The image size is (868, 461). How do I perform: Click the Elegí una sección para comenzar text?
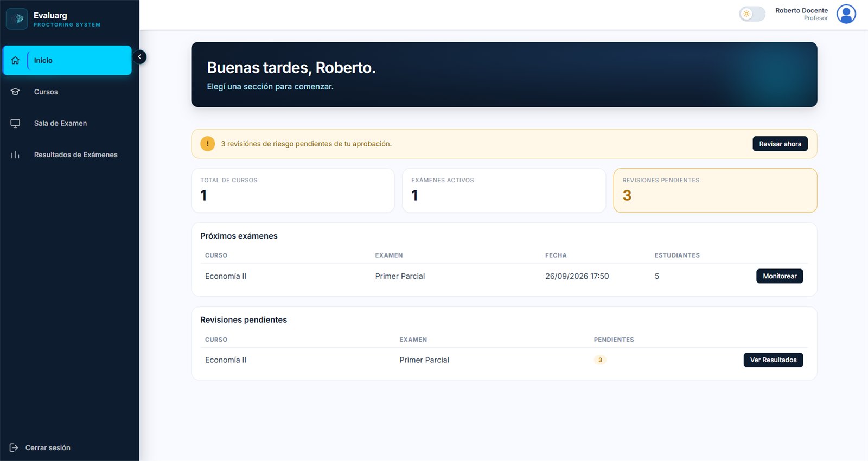point(270,87)
